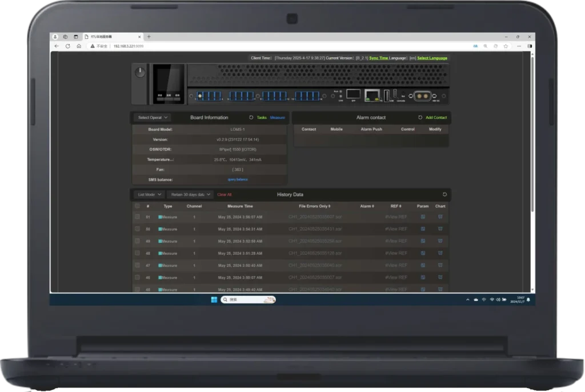Show Chart for record 51

pyautogui.click(x=440, y=217)
